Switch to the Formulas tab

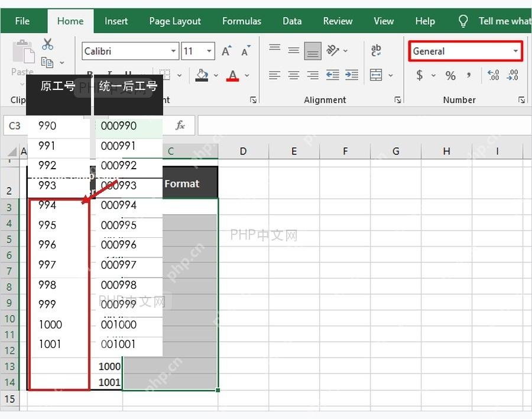point(242,21)
